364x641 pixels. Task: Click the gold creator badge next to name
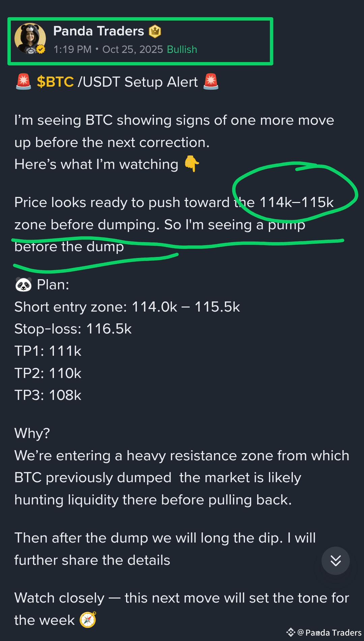[155, 31]
